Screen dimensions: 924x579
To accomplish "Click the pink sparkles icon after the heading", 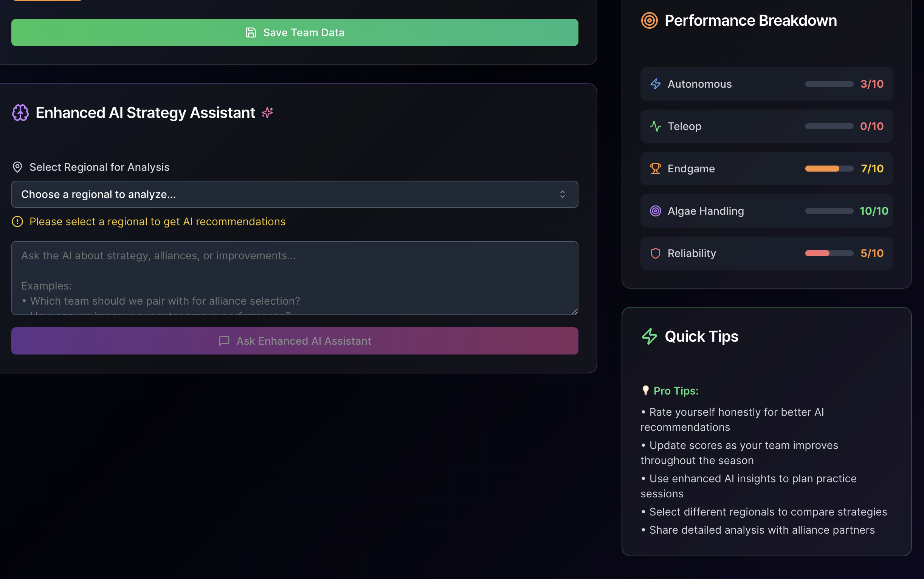I will (267, 113).
